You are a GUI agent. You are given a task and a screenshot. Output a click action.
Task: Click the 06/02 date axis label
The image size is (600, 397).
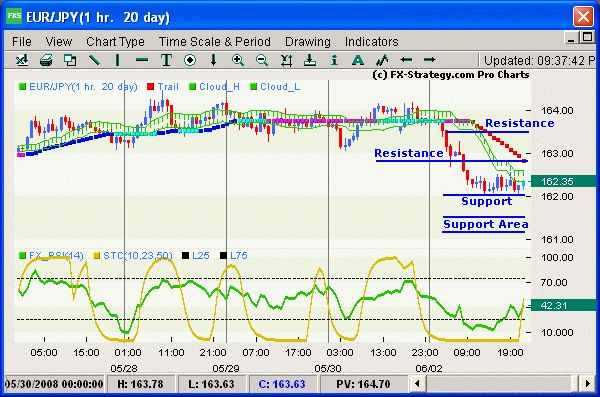coord(429,368)
